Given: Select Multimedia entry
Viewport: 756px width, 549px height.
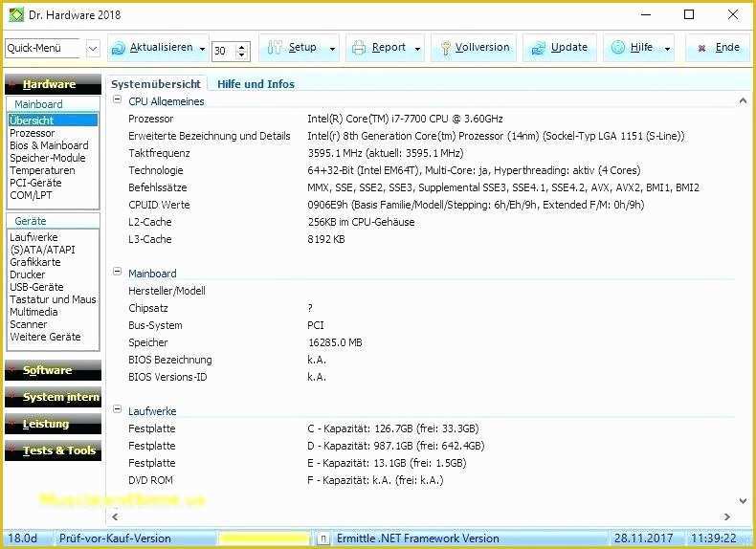Looking at the screenshot, I should pyautogui.click(x=33, y=313).
